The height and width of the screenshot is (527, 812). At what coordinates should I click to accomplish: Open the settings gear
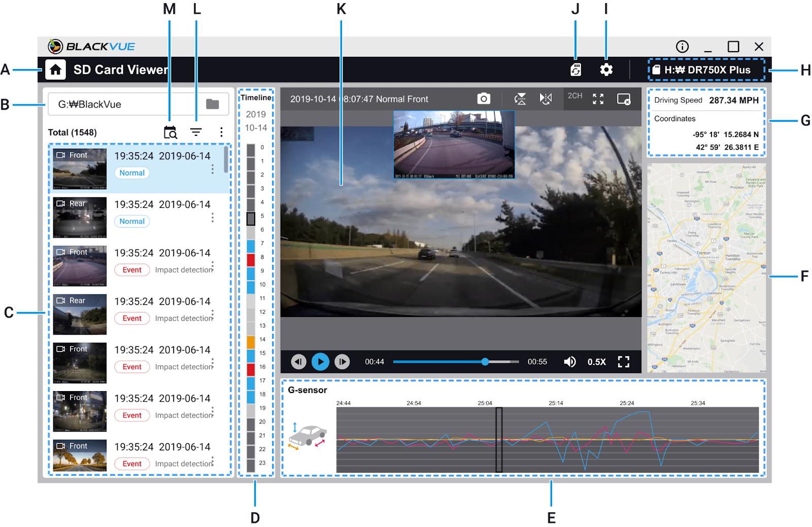606,69
